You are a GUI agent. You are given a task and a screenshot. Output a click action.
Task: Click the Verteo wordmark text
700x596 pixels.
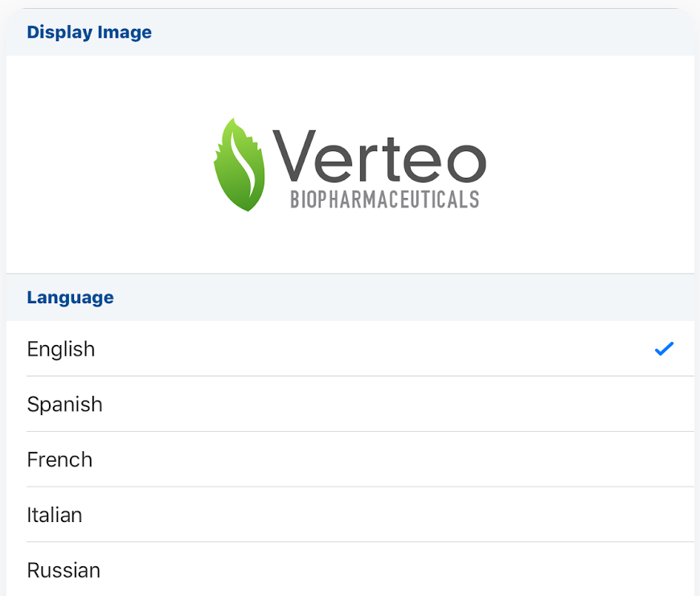point(379,156)
